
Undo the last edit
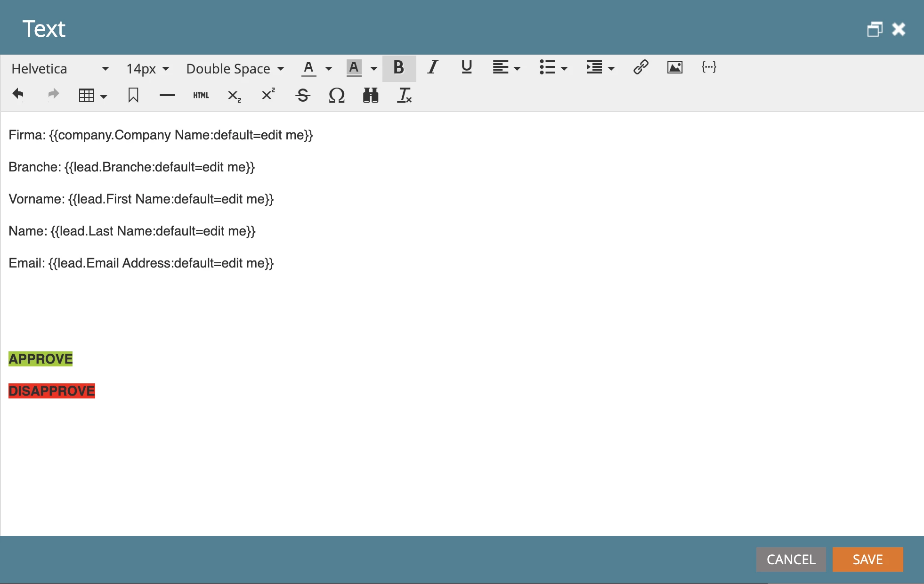pos(18,95)
